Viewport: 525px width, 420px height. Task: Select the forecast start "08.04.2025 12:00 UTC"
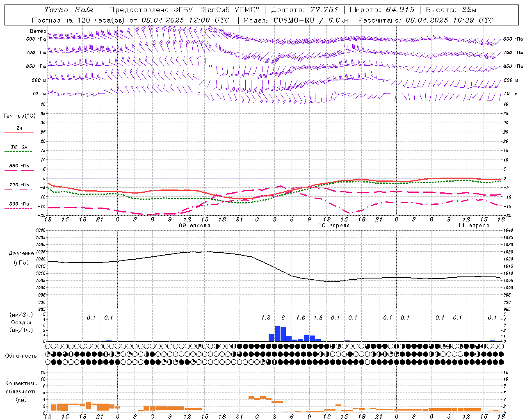[185, 20]
